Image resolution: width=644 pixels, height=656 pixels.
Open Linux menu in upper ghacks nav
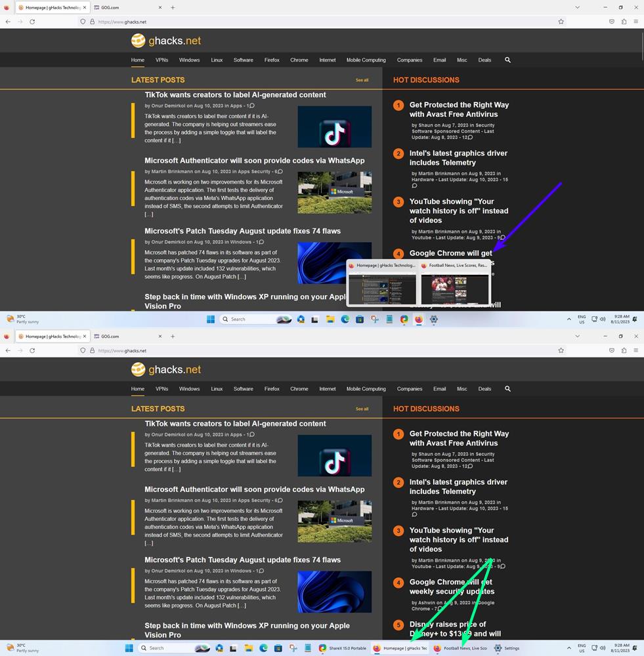tap(217, 60)
